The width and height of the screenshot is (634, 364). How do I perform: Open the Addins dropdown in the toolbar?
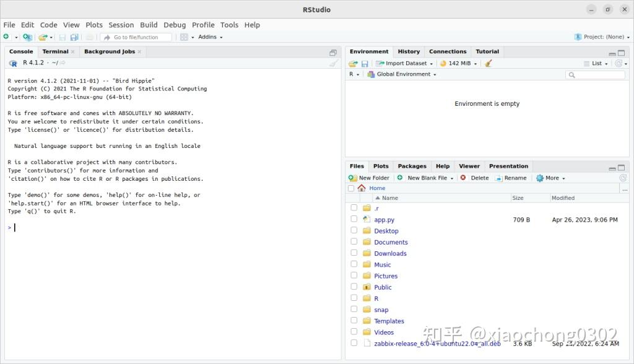(x=207, y=37)
